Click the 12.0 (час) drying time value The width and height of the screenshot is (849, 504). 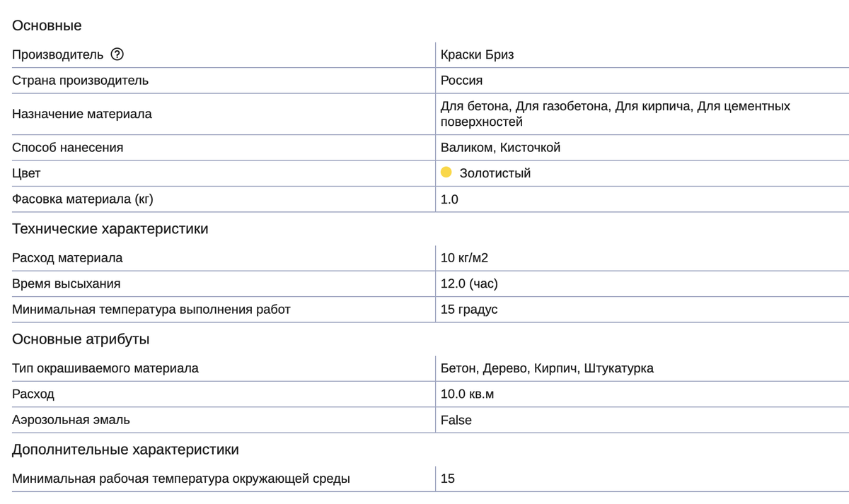469,283
